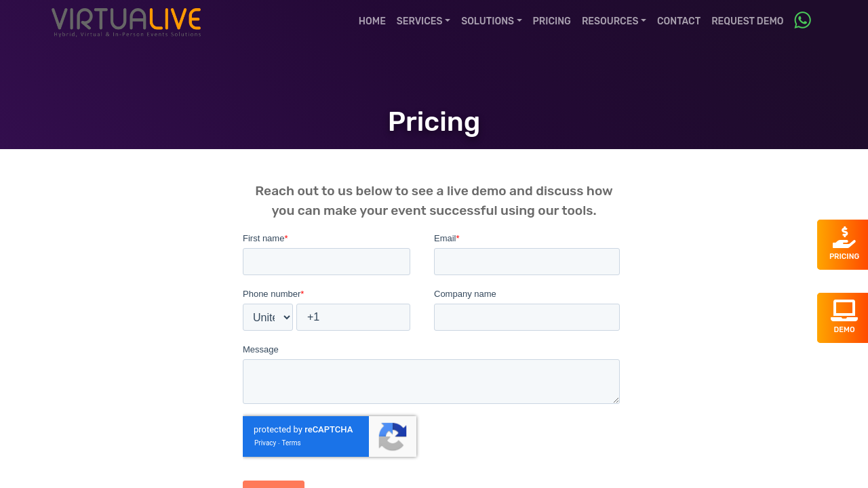
Task: Click the VirtuaLive logo
Action: coord(127,22)
